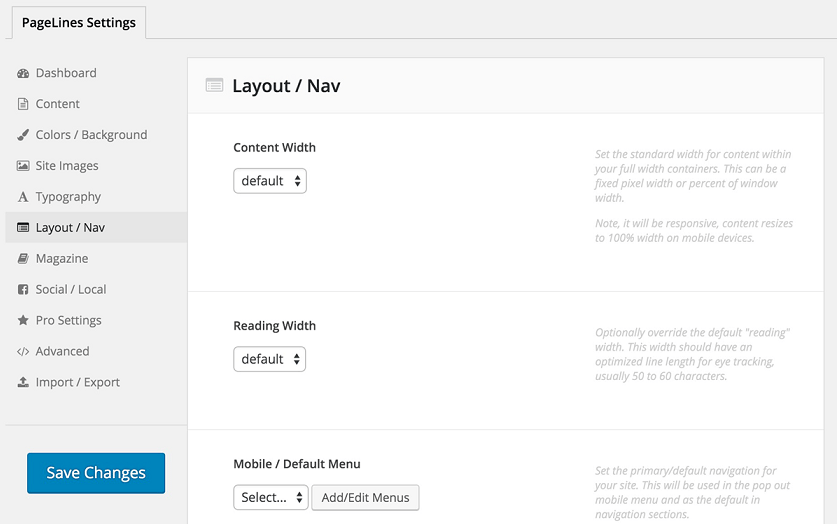Image resolution: width=837 pixels, height=524 pixels.
Task: Select Site Images in sidebar
Action: [96, 166]
